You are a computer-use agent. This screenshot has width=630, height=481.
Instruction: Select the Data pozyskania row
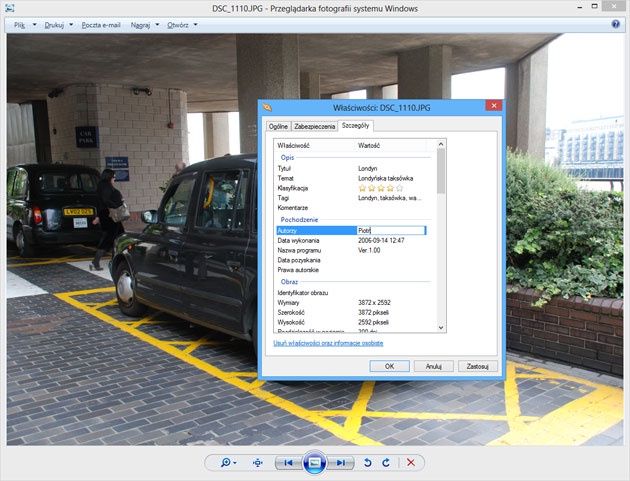(x=354, y=260)
